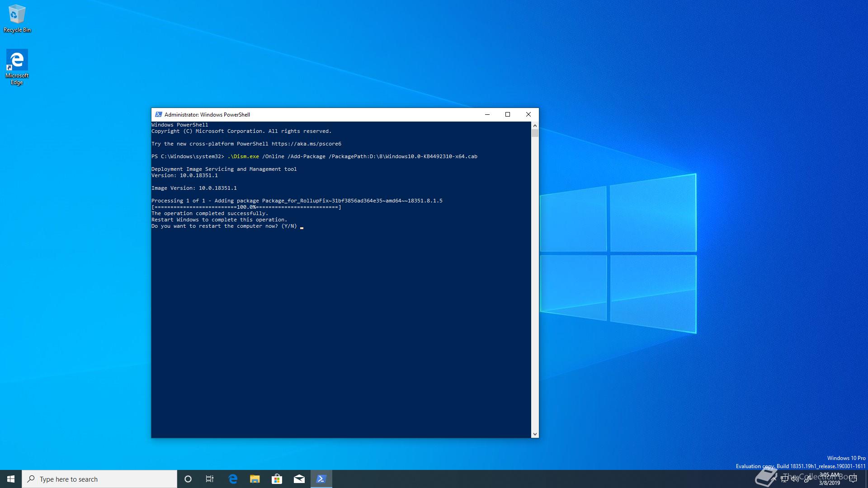
Task: Click the 'Administrator: Windows PowerShell' title text
Action: click(207, 115)
